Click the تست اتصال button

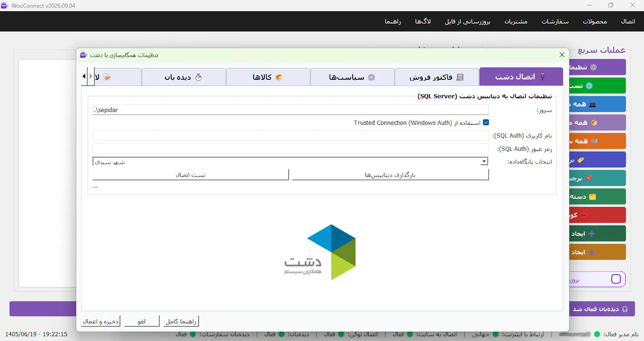[191, 175]
